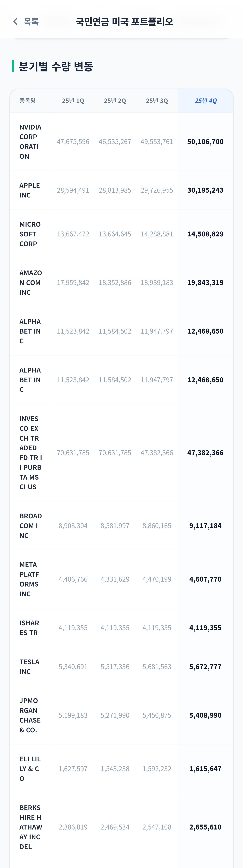Open JPMORGAN CHASE & CO. row
The image size is (243, 868).
pos(122,715)
